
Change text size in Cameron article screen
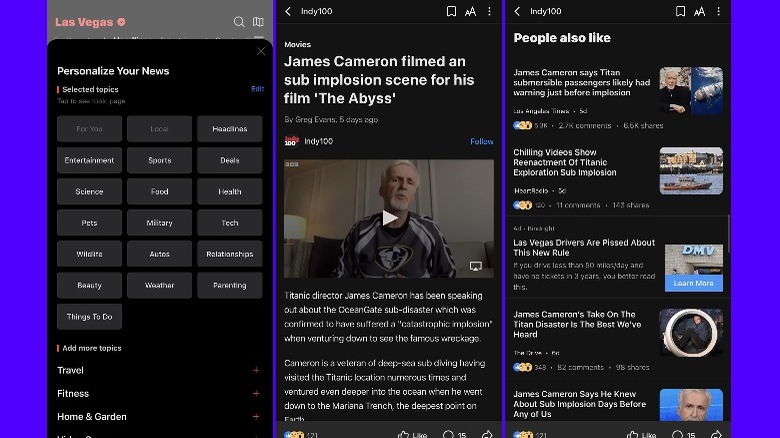point(470,11)
